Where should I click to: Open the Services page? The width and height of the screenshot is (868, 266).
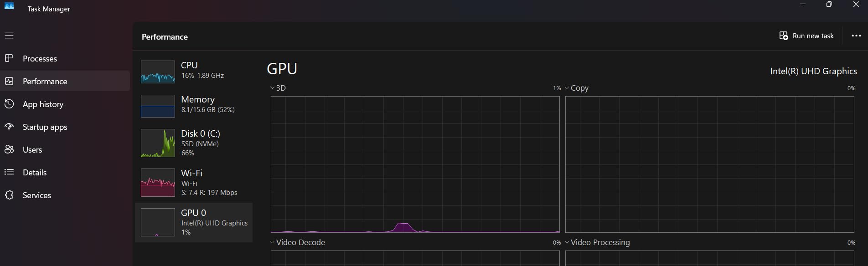[37, 195]
